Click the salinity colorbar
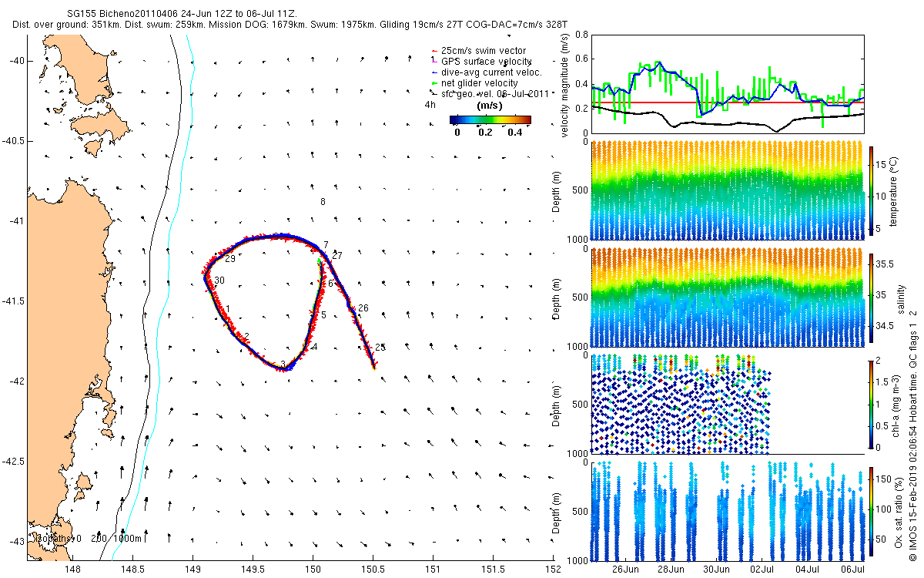Viewport: 924px width, 578px height. coord(871,297)
